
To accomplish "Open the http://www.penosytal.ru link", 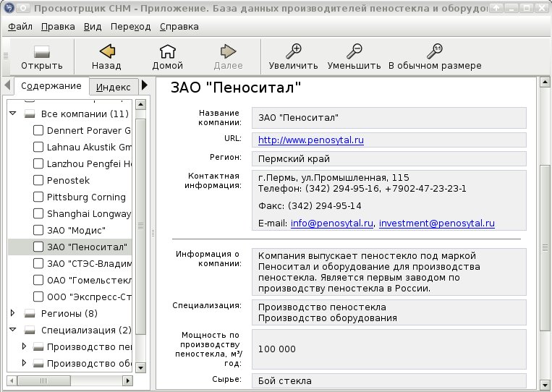I will click(311, 140).
